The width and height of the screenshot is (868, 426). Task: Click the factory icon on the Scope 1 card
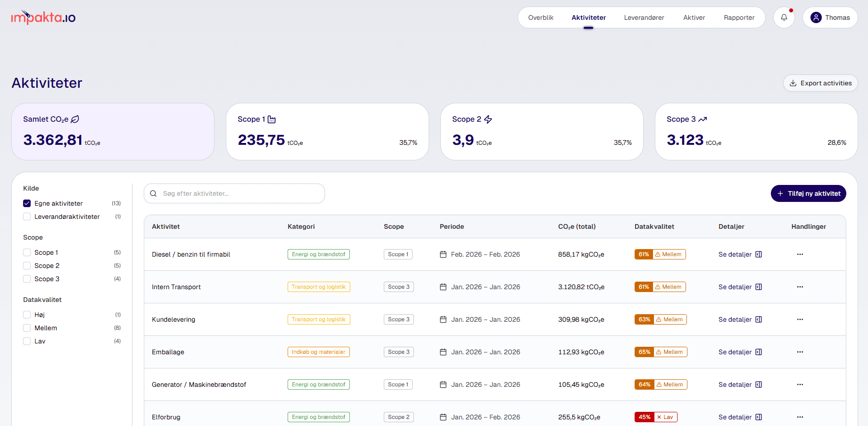click(272, 119)
